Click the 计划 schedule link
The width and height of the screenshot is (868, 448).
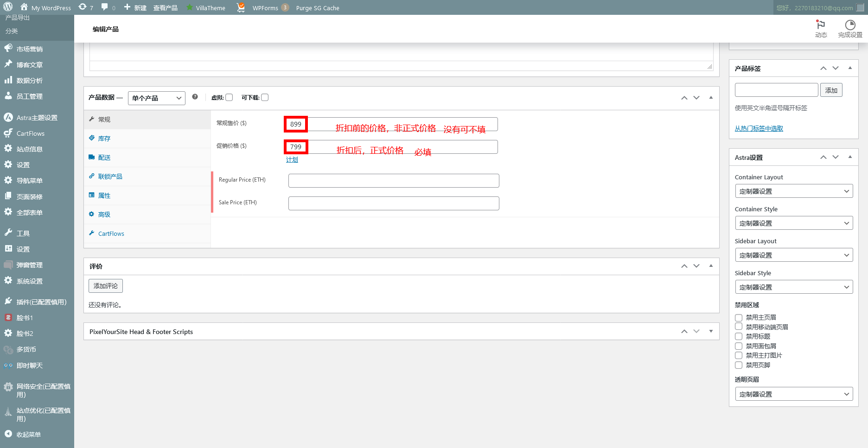tap(292, 160)
